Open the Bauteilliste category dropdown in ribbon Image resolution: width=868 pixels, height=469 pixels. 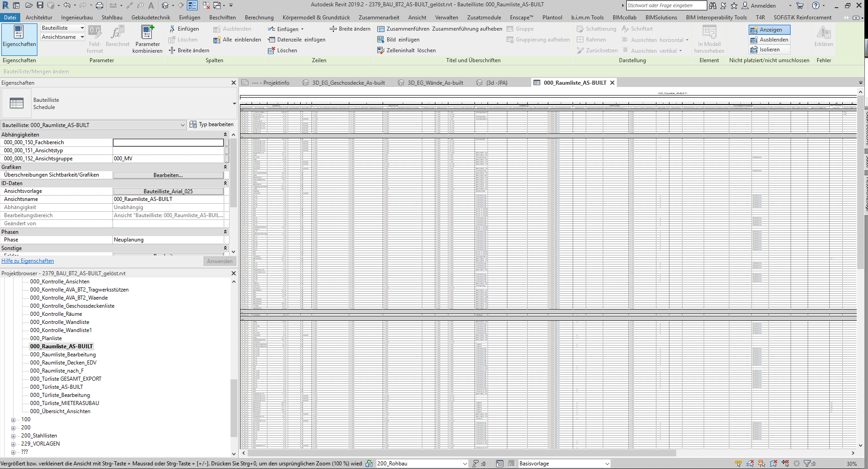(82, 28)
